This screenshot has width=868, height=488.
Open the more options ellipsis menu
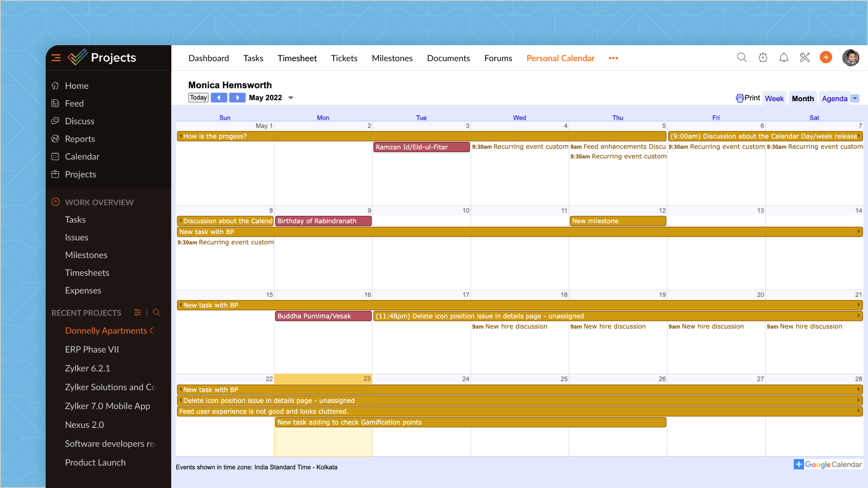pyautogui.click(x=613, y=58)
